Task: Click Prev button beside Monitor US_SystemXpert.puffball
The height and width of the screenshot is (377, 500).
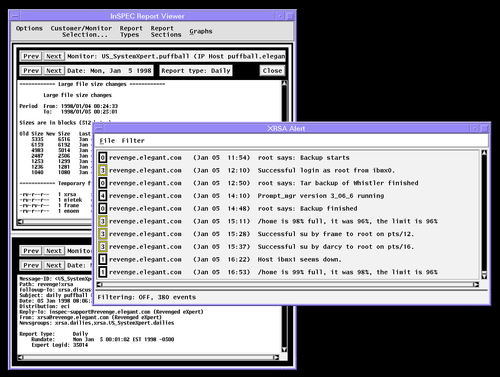Action: (31, 56)
